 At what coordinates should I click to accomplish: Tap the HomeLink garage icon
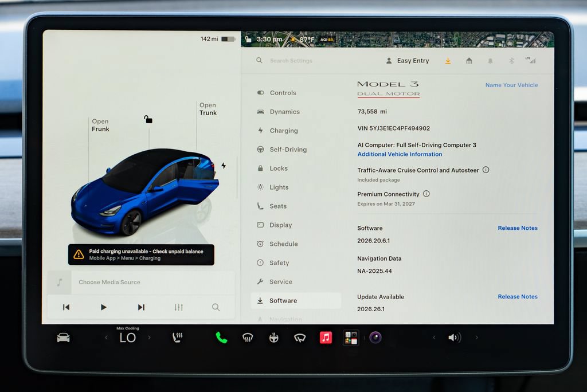point(469,61)
